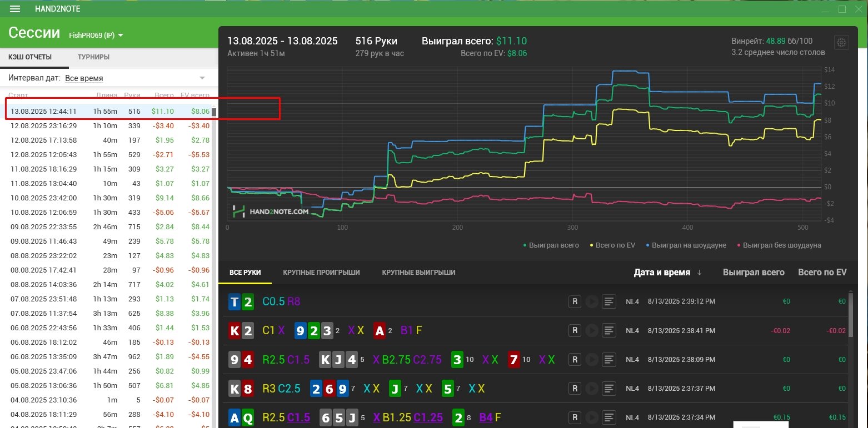Viewport: 868px width, 428px height.
Task: Open hand text notes for the T2 hand
Action: point(610,301)
